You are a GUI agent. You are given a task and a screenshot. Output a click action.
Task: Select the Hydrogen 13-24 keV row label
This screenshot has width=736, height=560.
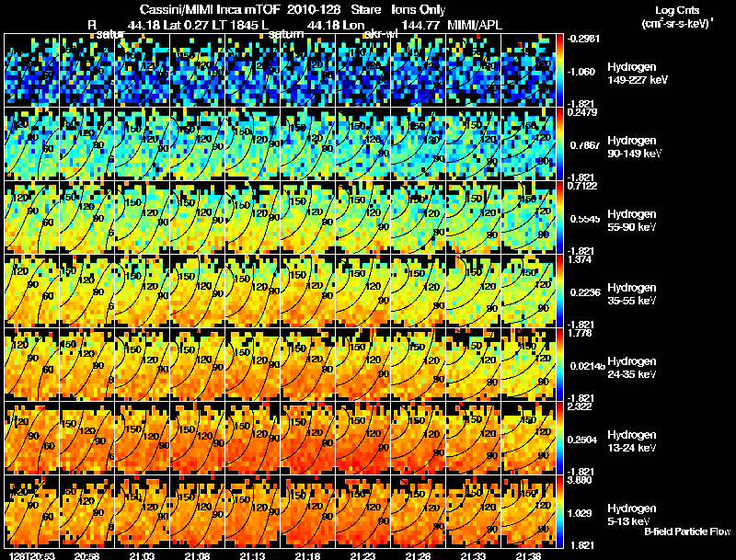[x=632, y=440]
